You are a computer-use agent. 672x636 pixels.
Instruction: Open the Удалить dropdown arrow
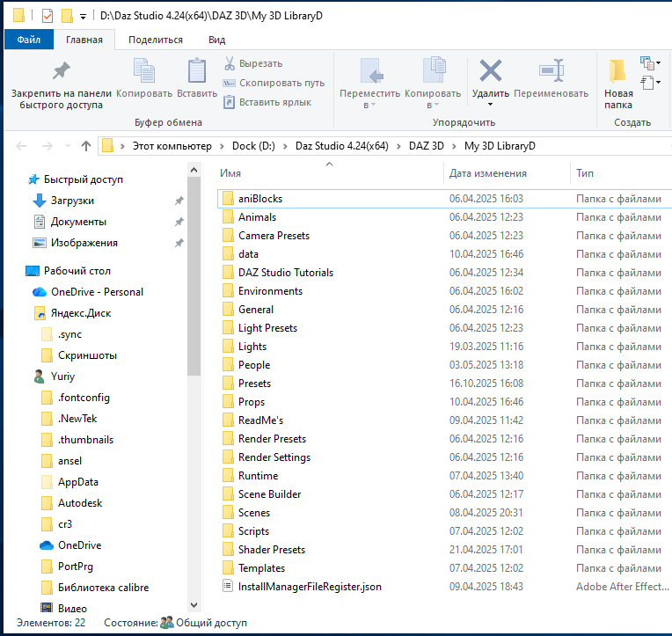(x=490, y=105)
